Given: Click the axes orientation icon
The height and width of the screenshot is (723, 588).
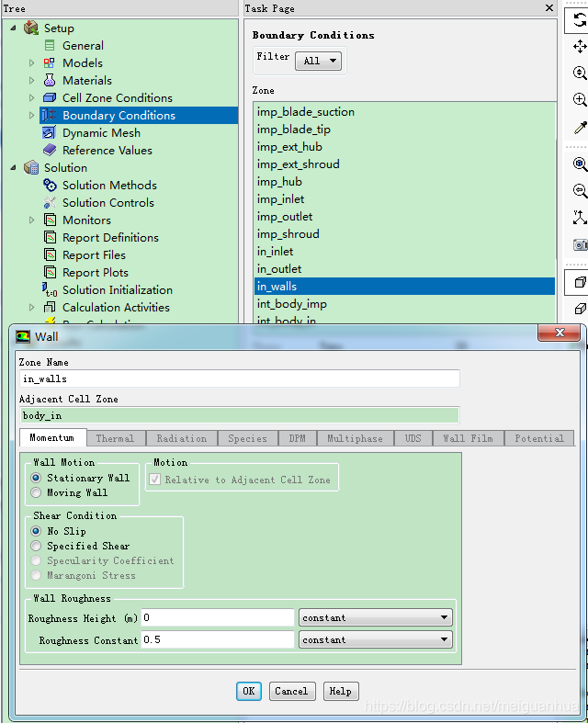Looking at the screenshot, I should [580, 218].
